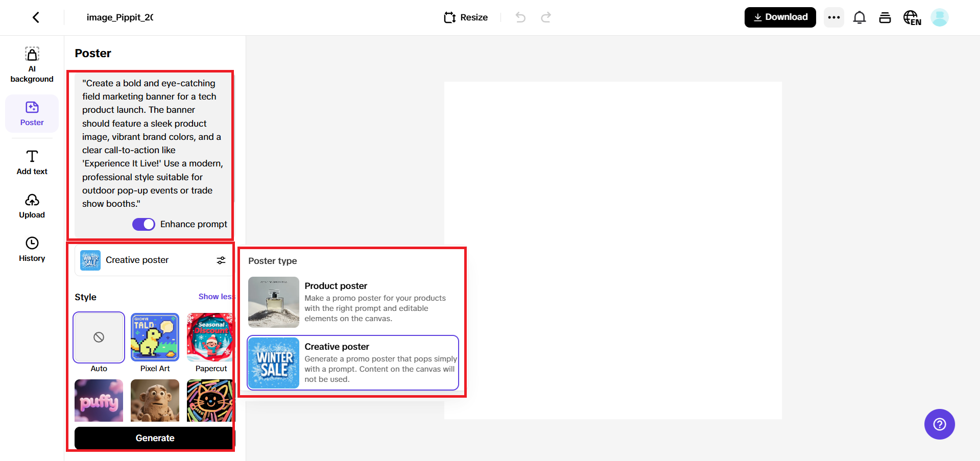The image size is (980, 461).
Task: Click the poster type settings sliders icon
Action: coord(221,260)
